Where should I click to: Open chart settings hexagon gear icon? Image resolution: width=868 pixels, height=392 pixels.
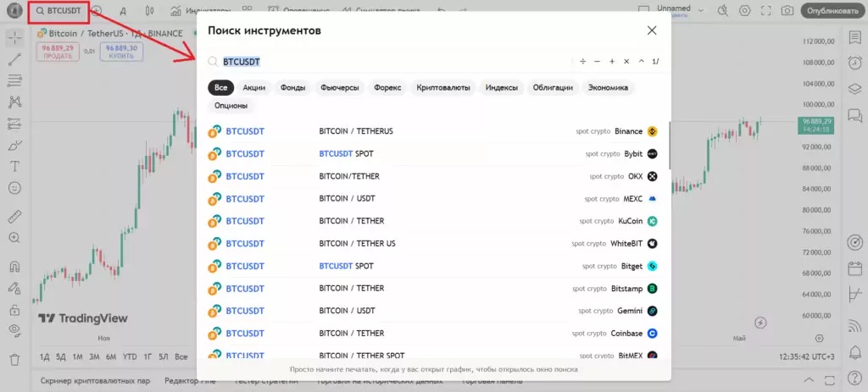click(744, 10)
